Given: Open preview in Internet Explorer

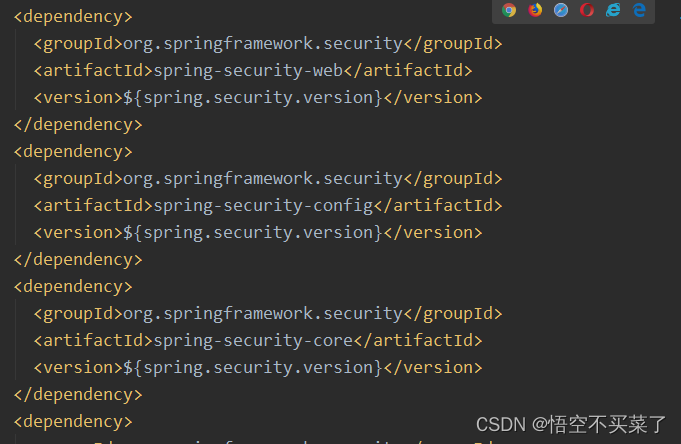Looking at the screenshot, I should 613,10.
